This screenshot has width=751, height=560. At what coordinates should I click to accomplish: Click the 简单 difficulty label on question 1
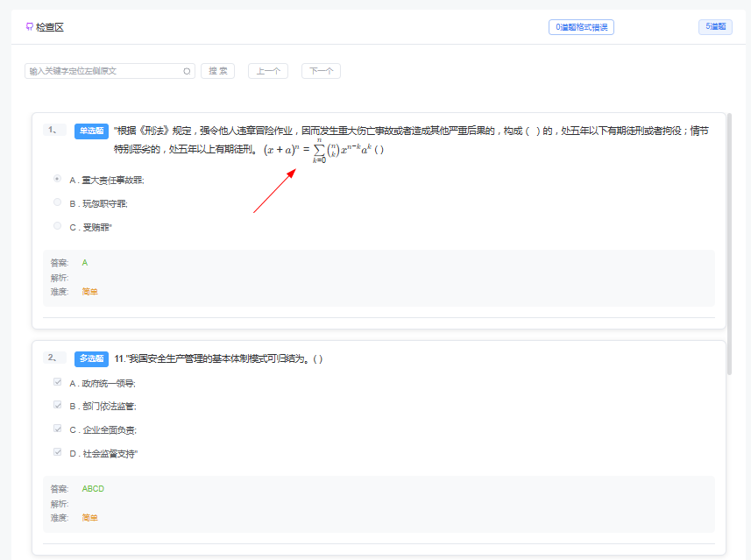89,291
